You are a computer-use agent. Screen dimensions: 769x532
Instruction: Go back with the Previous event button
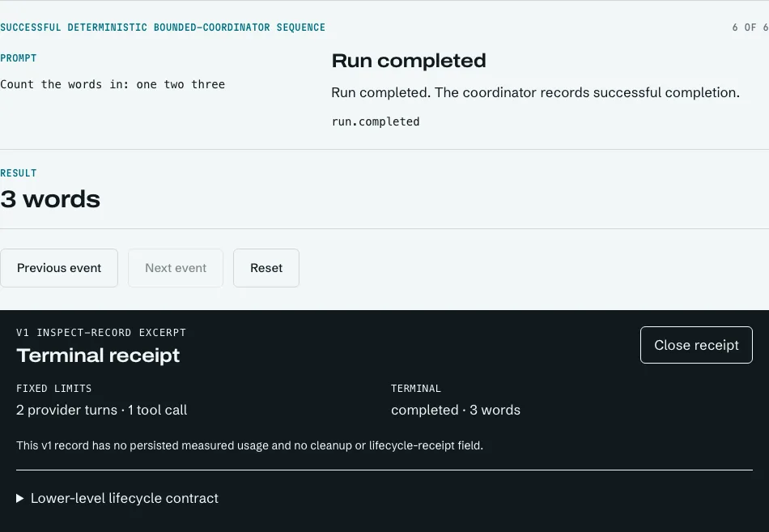click(x=59, y=268)
